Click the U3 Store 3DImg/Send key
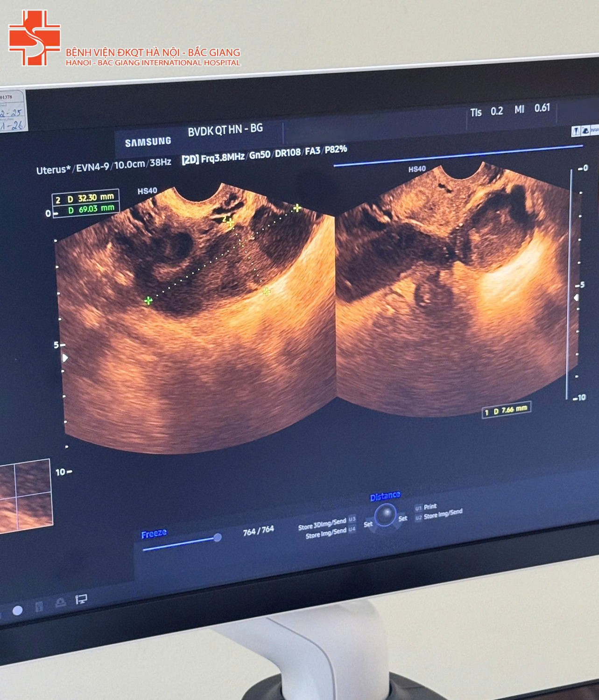 pos(352,519)
